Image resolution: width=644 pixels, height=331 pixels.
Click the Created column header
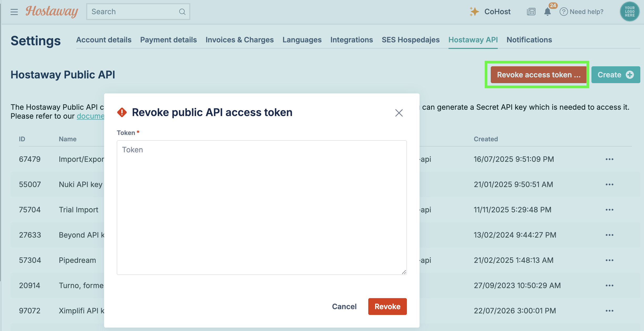486,139
